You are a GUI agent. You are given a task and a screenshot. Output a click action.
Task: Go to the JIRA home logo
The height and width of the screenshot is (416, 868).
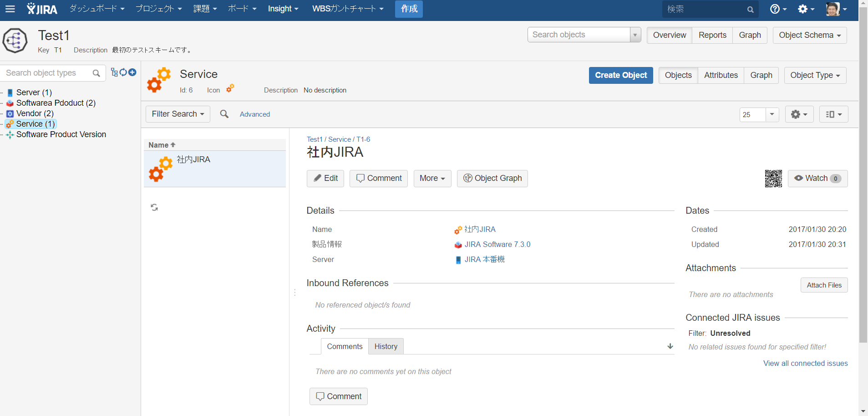(42, 9)
